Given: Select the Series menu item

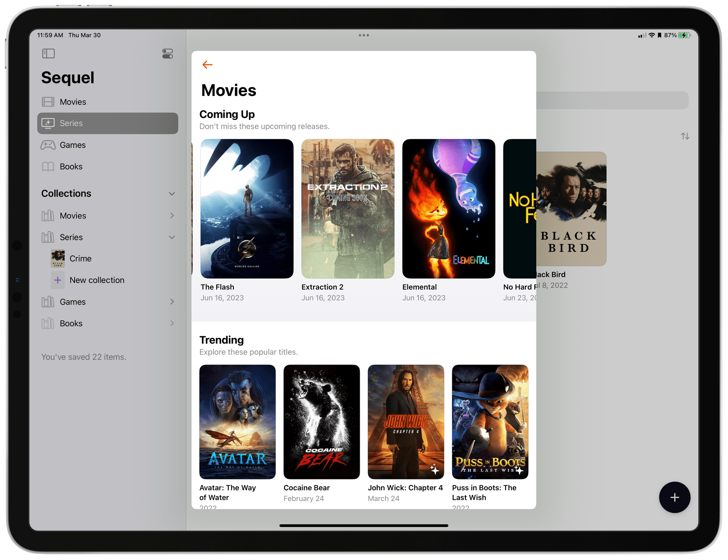Looking at the screenshot, I should point(108,122).
